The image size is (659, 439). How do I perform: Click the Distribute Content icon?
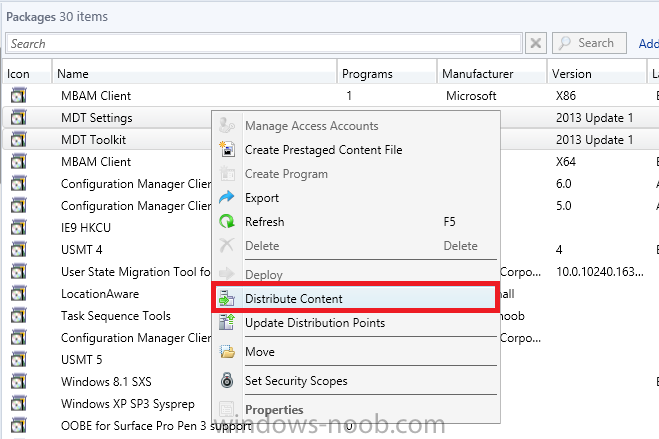pyautogui.click(x=227, y=298)
